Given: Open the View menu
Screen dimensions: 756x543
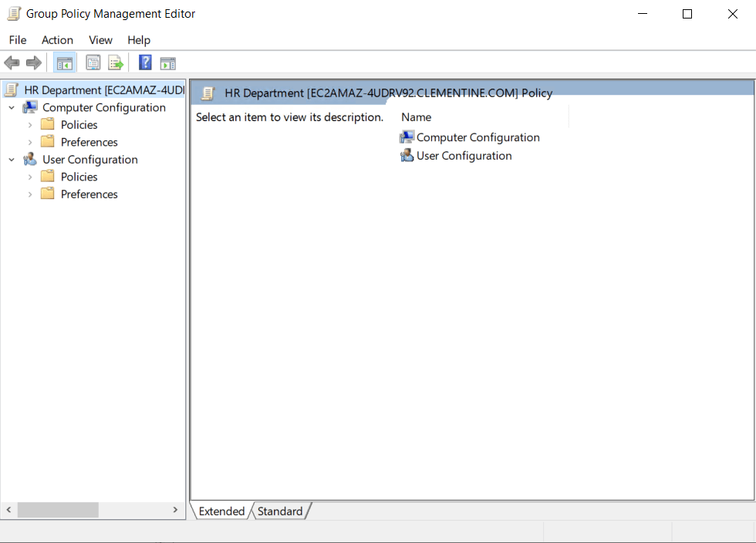Looking at the screenshot, I should [x=100, y=39].
